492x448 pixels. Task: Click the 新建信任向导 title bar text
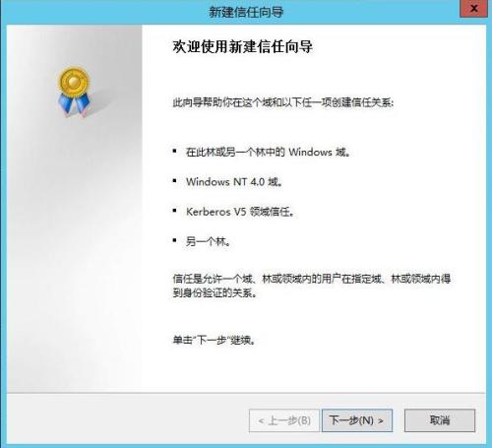click(246, 12)
